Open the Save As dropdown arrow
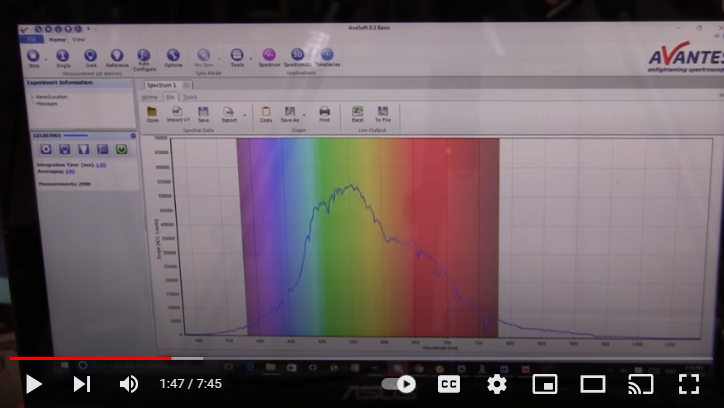Image resolution: width=724 pixels, height=408 pixels. point(304,115)
